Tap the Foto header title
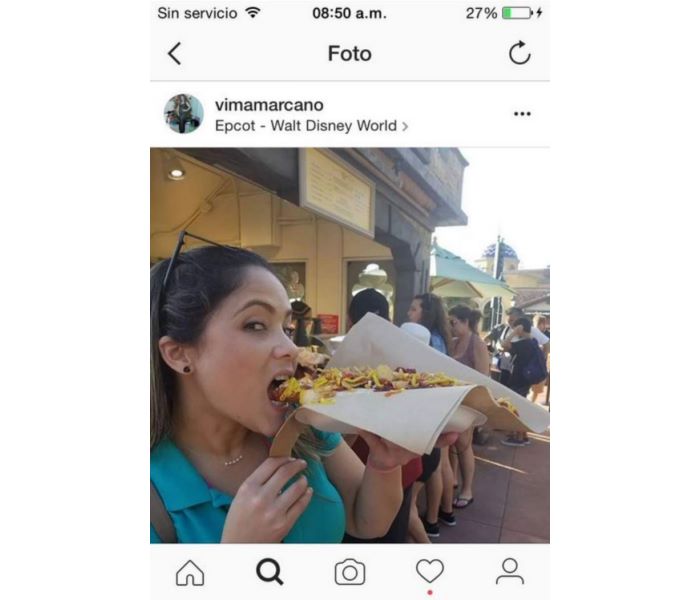700x600 pixels. [x=350, y=54]
